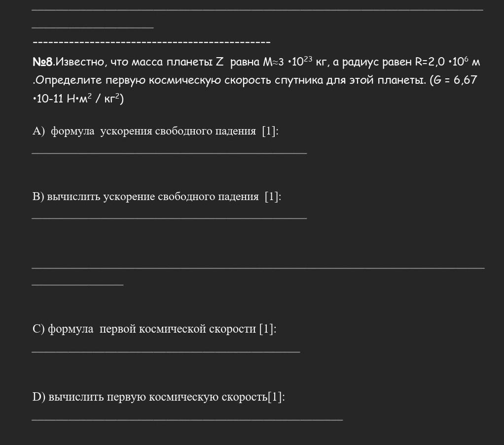Click the score mark [1] after part A

tap(270, 131)
